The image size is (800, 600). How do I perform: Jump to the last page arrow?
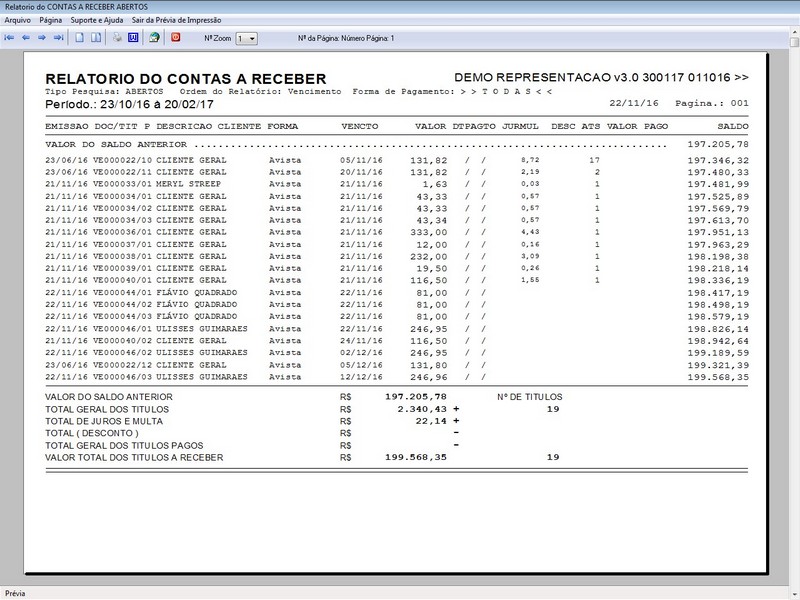[58, 38]
